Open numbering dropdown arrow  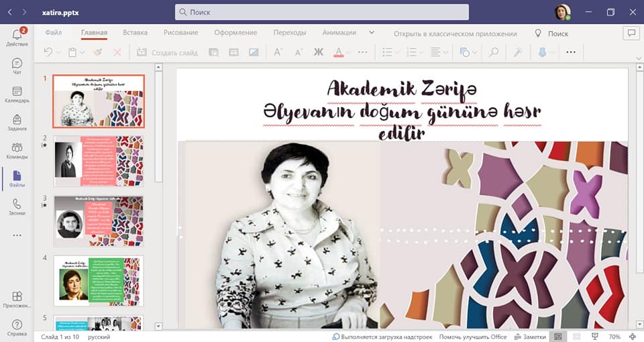(x=421, y=52)
